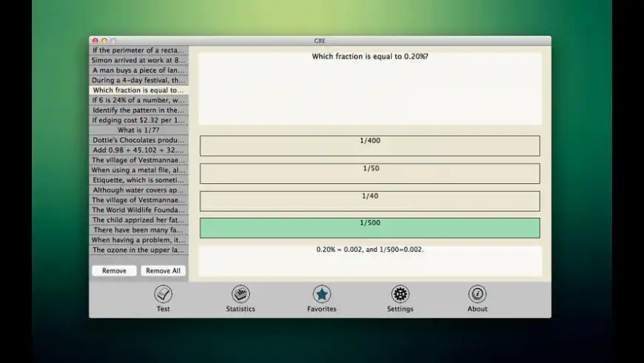This screenshot has width=644, height=363.
Task: Select 'Which fraction is equal to...' list row
Action: tap(139, 90)
